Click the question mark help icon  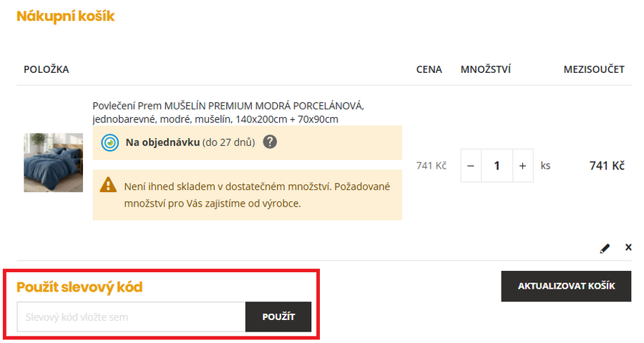click(x=270, y=141)
